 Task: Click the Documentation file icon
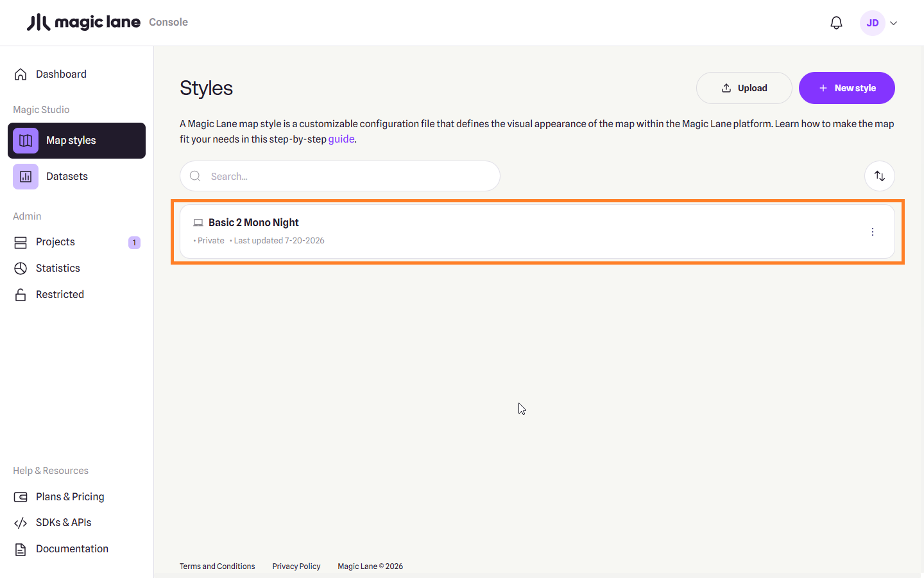(x=21, y=549)
